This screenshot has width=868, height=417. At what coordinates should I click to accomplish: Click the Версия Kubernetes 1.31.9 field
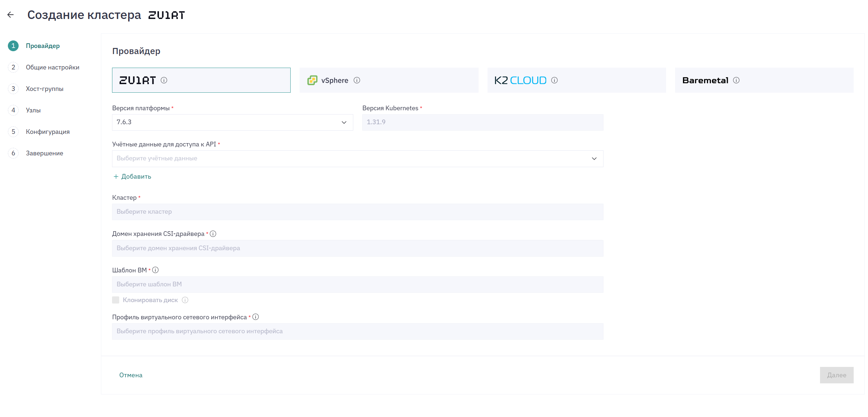click(483, 122)
